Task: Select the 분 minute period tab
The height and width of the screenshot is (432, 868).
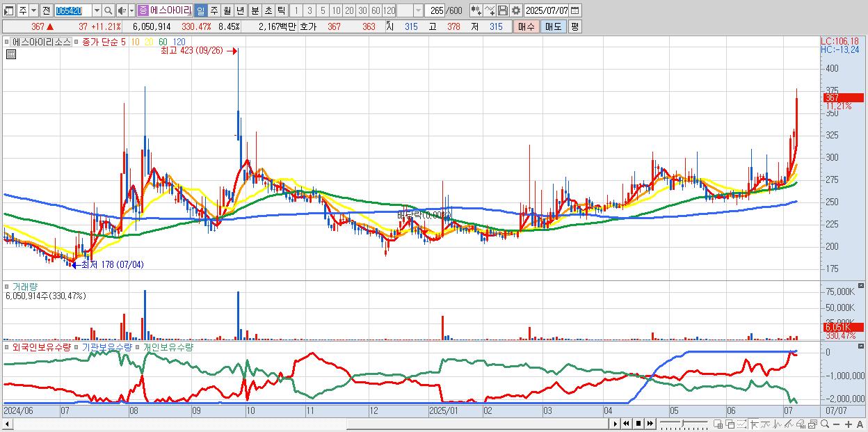Action: point(255,10)
